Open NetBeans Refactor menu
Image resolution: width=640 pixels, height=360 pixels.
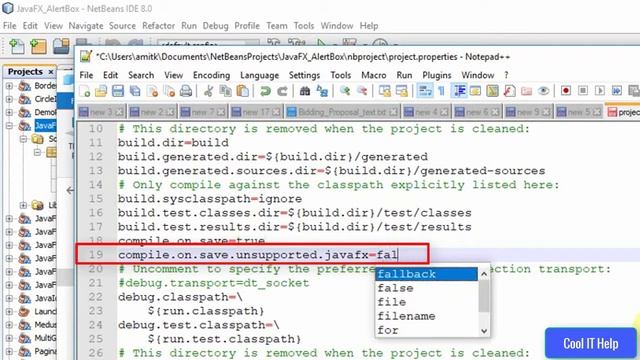click(158, 26)
